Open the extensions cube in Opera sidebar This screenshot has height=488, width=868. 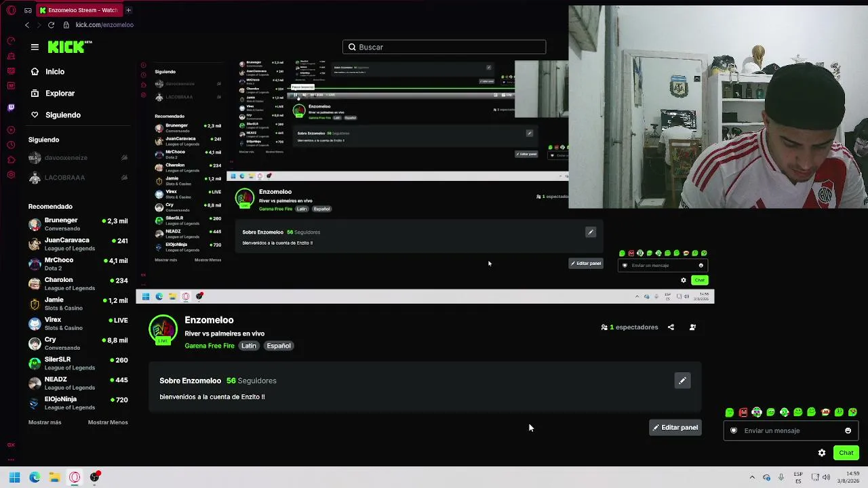(11, 160)
